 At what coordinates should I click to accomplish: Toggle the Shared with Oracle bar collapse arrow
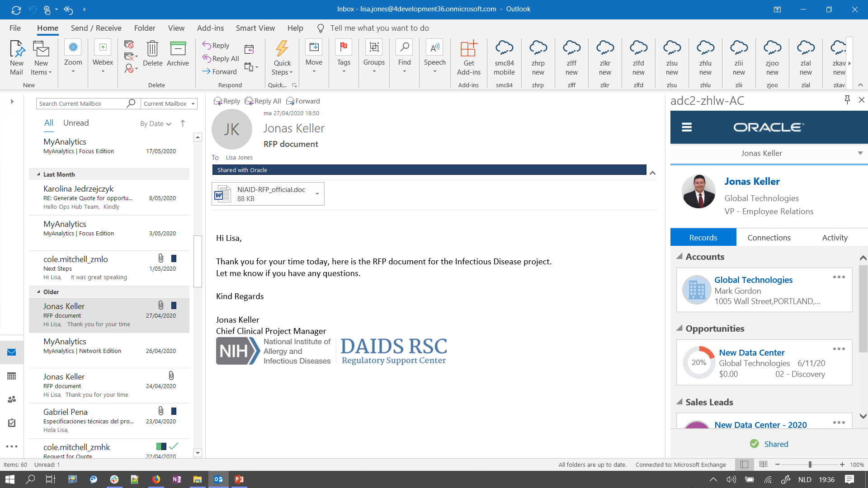coord(652,173)
